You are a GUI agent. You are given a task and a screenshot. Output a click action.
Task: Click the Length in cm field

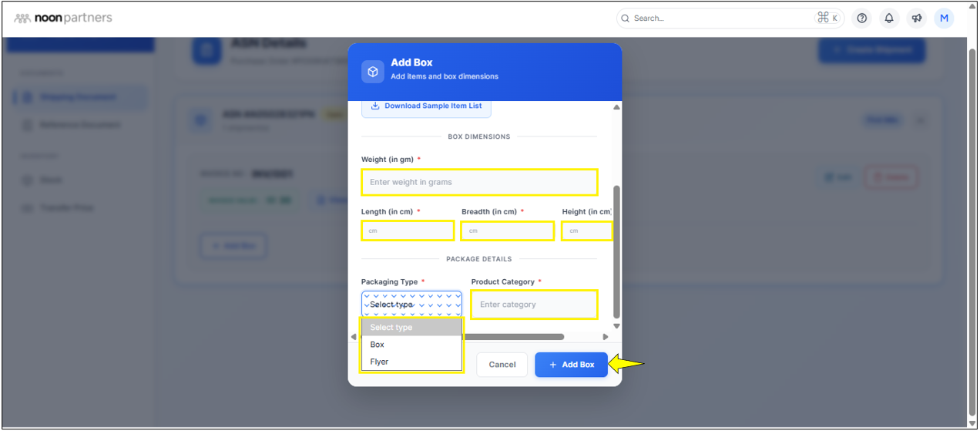[408, 231]
